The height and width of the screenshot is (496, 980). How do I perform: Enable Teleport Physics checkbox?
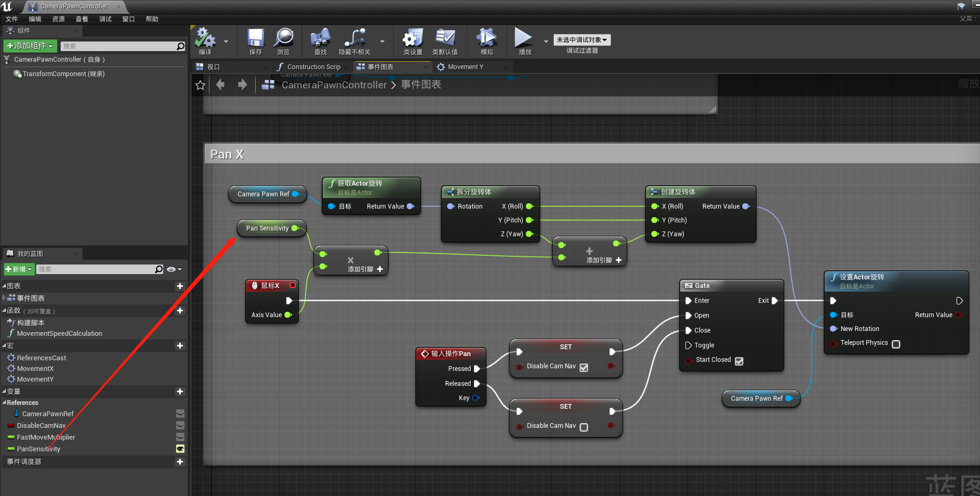(896, 344)
